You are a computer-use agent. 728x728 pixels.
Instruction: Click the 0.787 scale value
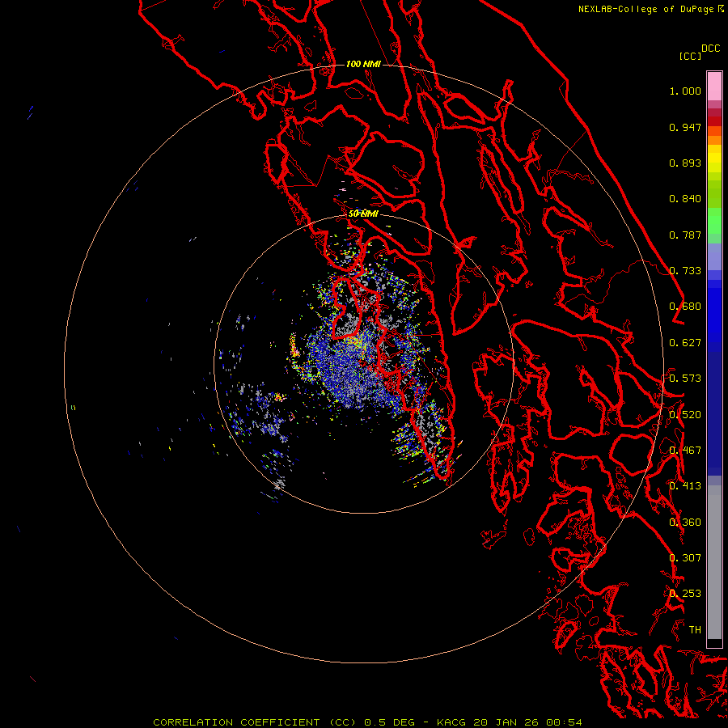coord(685,235)
